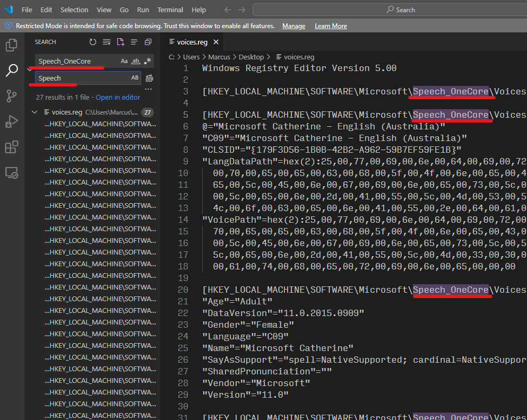Click the "Age"="Adult" line
Screen dimensions: 527x420
pyautogui.click(x=237, y=302)
